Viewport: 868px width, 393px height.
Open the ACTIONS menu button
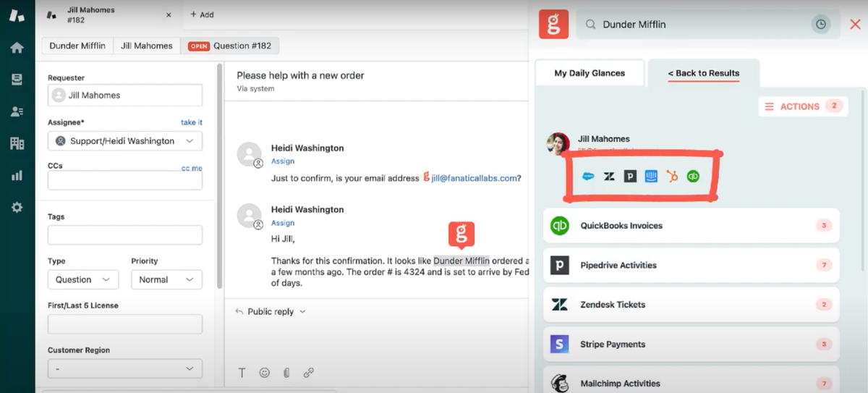click(x=803, y=106)
